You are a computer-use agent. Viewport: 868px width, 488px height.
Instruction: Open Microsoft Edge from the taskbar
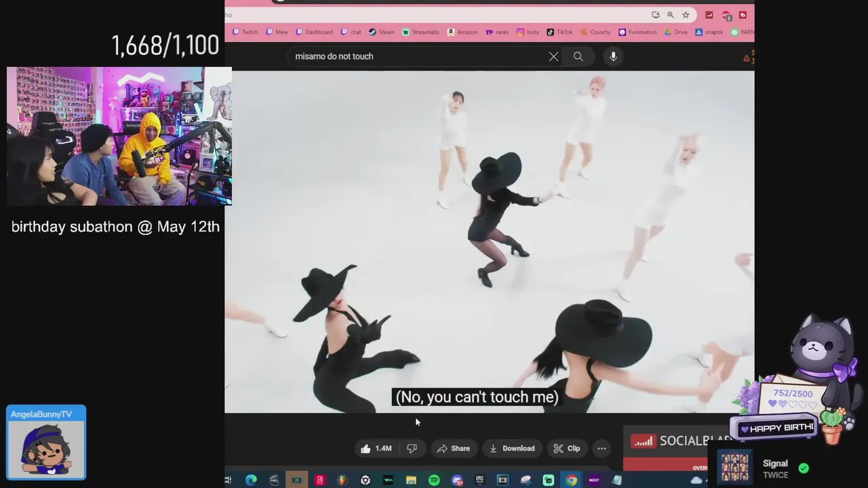pos(251,480)
